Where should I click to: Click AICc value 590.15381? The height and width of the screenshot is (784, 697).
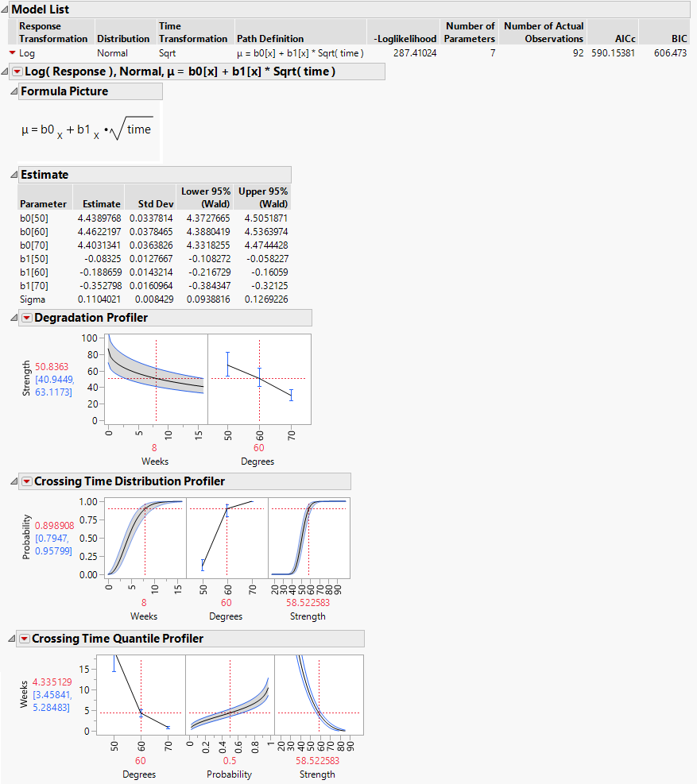click(613, 53)
